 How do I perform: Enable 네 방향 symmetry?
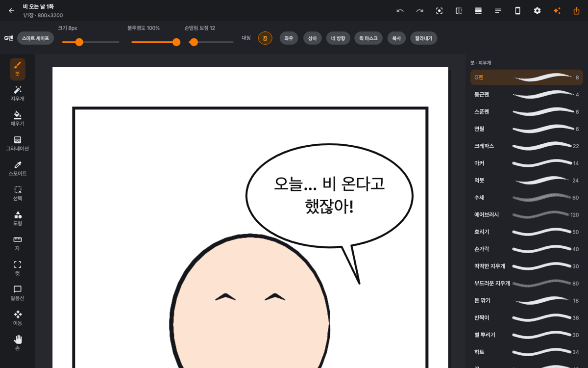[x=338, y=38]
